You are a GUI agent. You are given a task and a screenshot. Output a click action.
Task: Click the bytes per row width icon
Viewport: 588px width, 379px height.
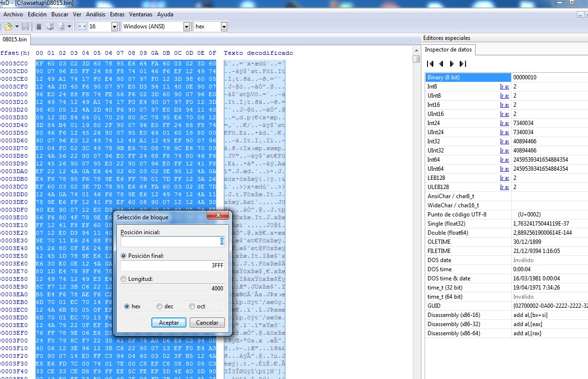82,26
